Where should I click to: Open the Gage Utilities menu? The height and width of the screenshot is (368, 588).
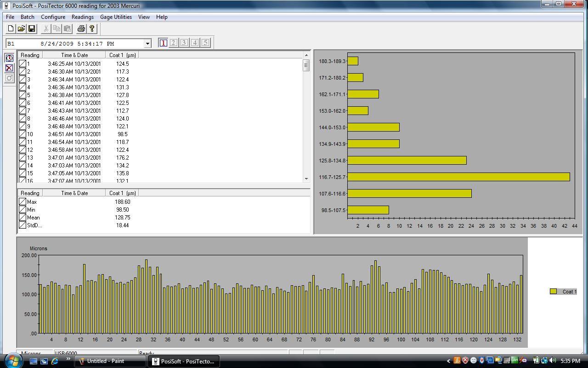pyautogui.click(x=116, y=17)
